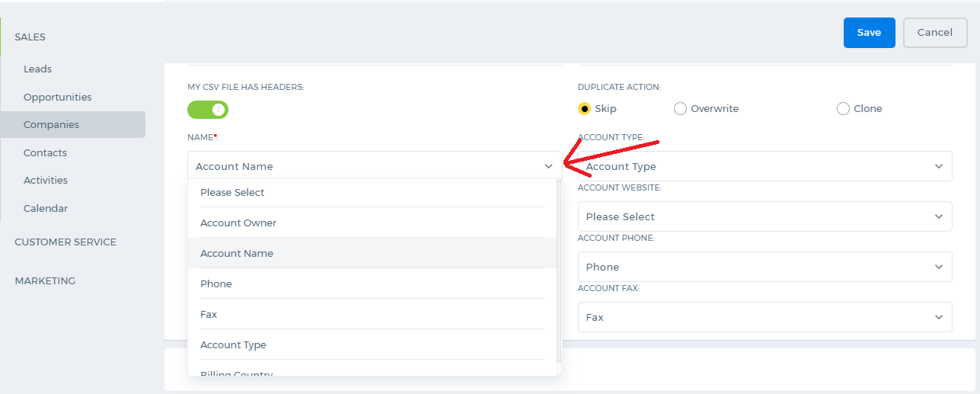
Task: Click the Account Phone chevron icon
Action: [938, 267]
